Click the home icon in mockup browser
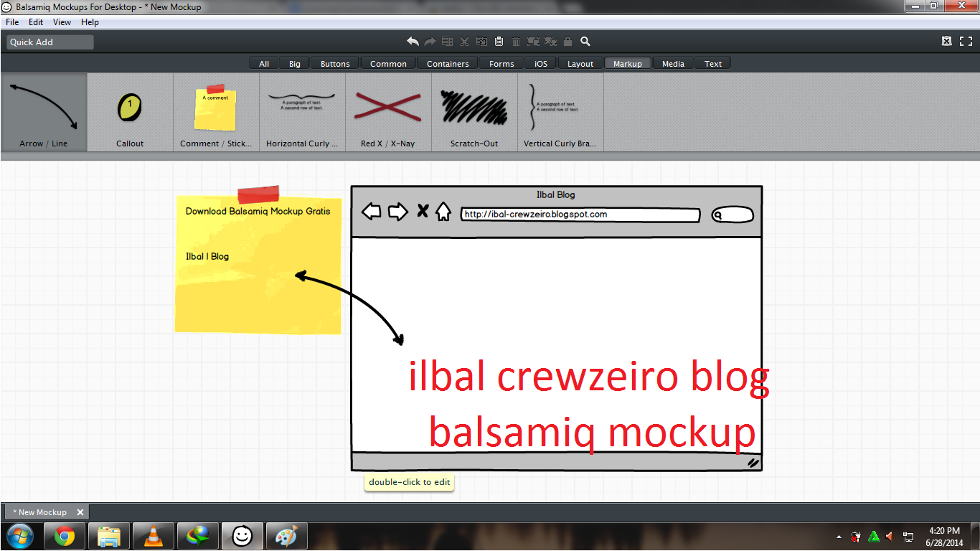Viewport: 980px width, 551px height. pyautogui.click(x=443, y=212)
